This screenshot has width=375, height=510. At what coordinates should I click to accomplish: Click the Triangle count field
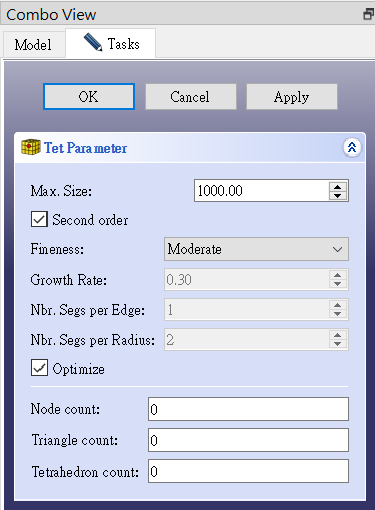pyautogui.click(x=248, y=440)
